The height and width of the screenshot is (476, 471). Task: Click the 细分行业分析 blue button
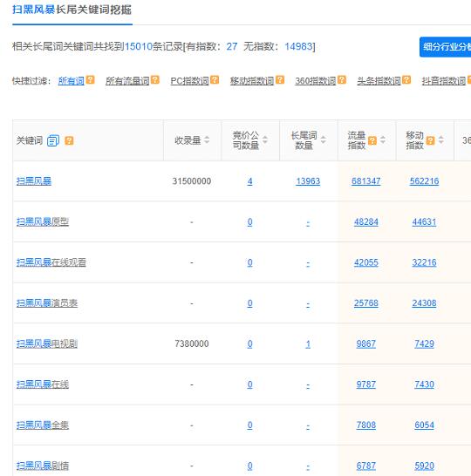coord(445,47)
